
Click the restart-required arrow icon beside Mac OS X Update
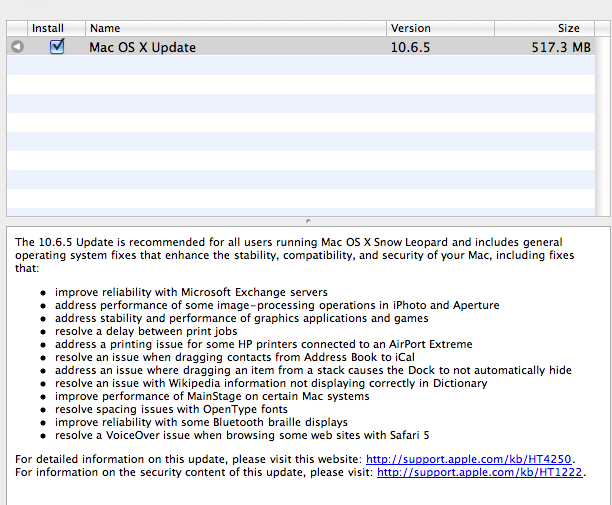pos(17,47)
